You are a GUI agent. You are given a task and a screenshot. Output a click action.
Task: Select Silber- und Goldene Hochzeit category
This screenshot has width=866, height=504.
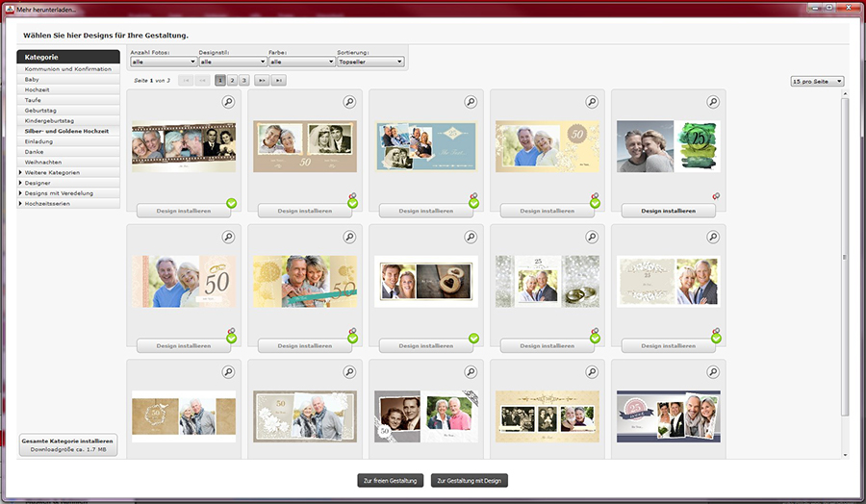[x=68, y=132]
